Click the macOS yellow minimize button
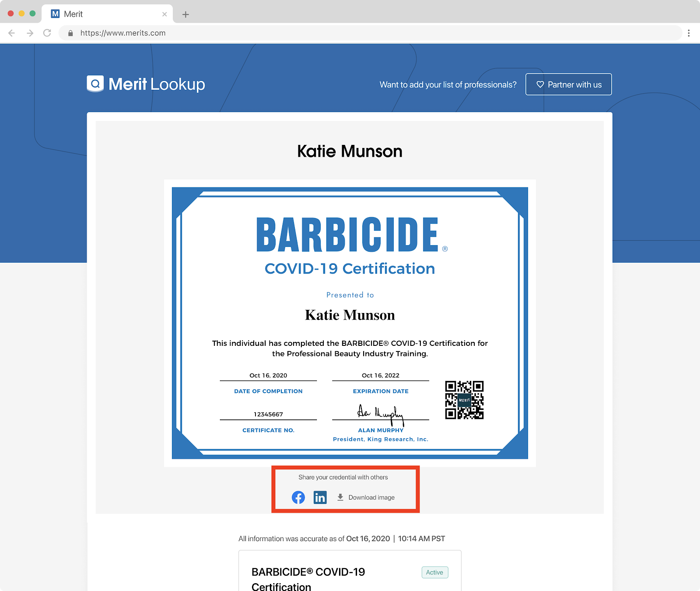Viewport: 700px width, 591px height. point(21,14)
